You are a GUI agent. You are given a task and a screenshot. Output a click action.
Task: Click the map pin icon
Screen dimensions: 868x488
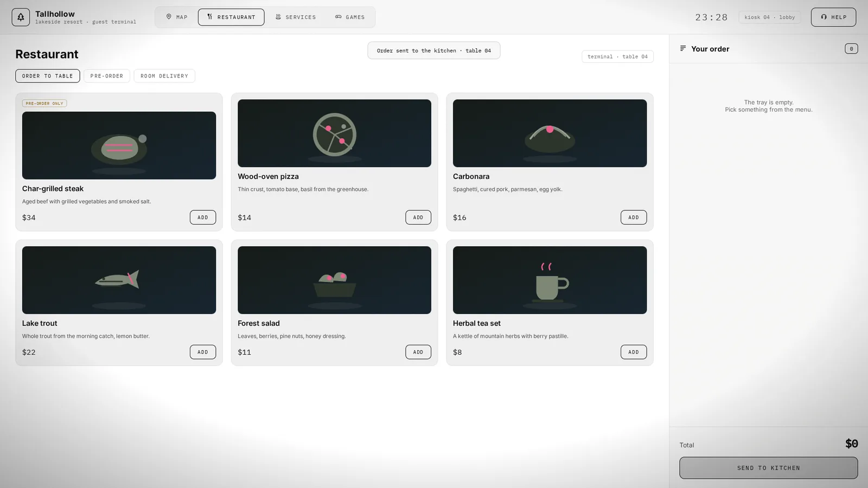coord(169,17)
